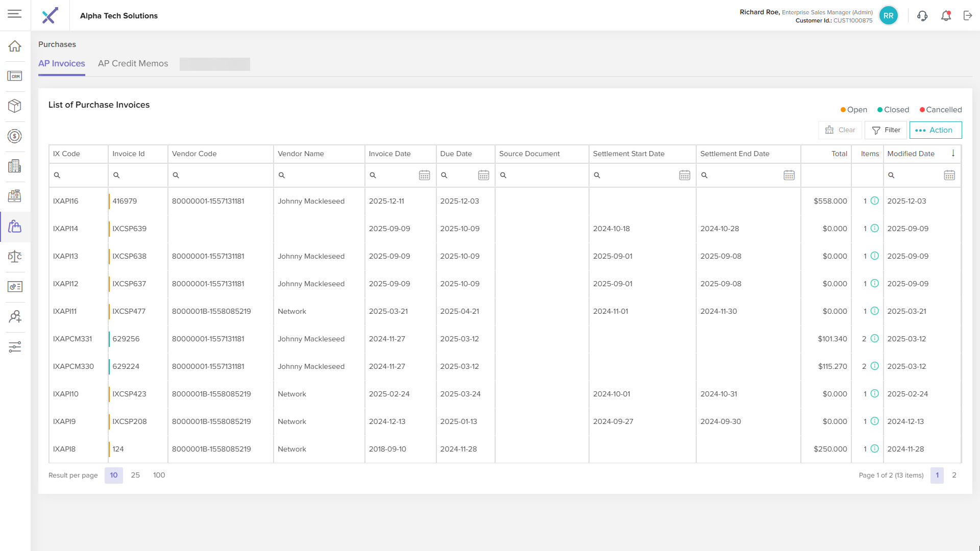Sort by Modified Date column arrow
980x551 pixels.
point(953,154)
